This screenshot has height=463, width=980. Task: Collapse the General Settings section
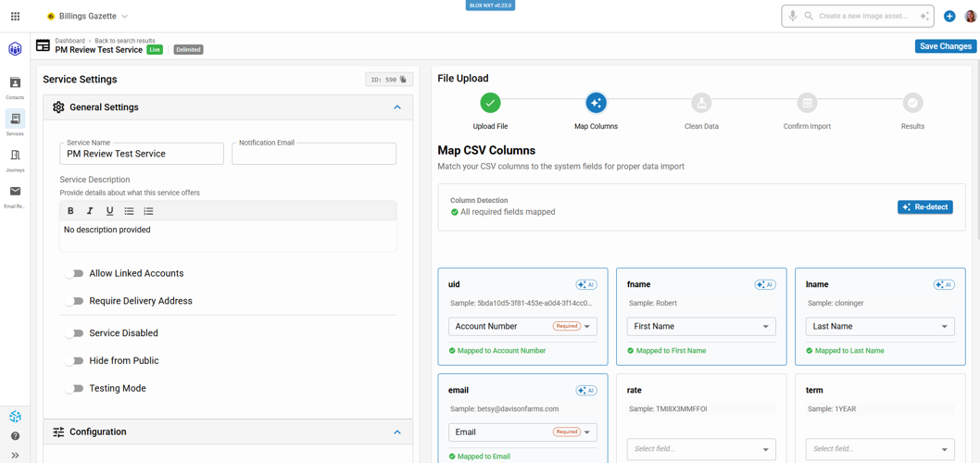[x=396, y=107]
